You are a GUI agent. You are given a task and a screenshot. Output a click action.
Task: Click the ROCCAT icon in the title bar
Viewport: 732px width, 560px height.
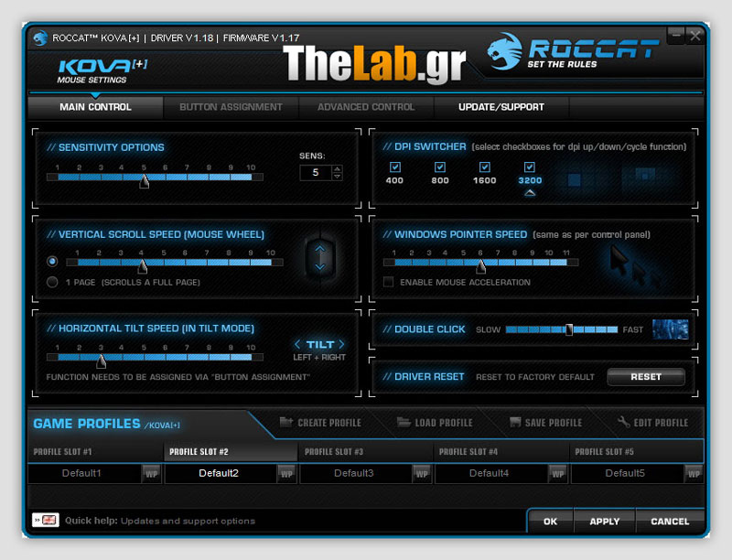point(40,38)
